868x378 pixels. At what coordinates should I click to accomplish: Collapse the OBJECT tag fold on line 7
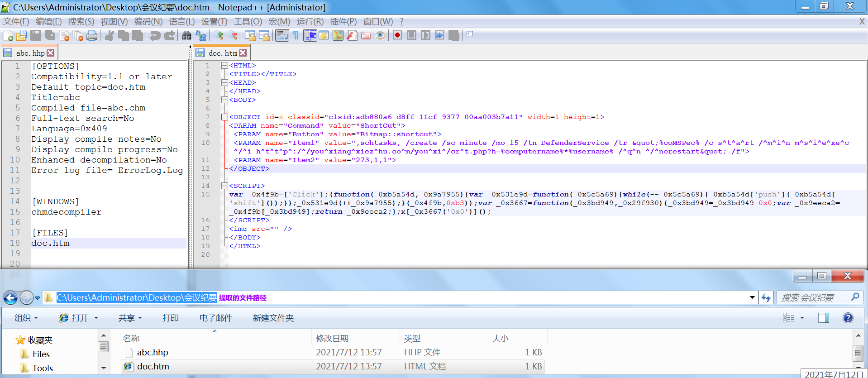pyautogui.click(x=224, y=117)
